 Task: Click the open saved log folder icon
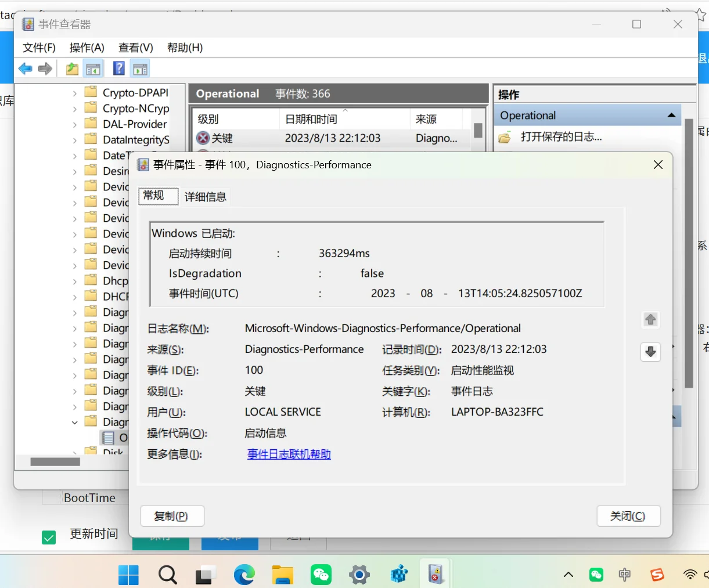pyautogui.click(x=505, y=137)
